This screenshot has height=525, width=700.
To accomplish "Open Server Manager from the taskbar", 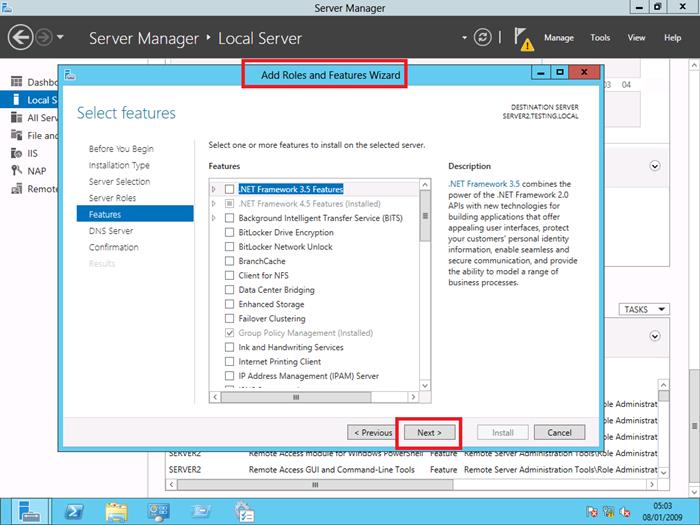I will tap(29, 512).
